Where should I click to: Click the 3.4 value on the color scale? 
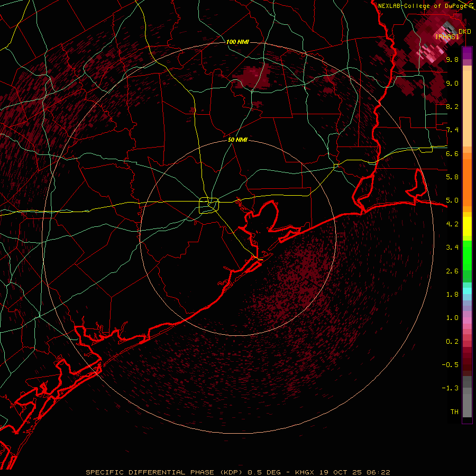point(452,248)
